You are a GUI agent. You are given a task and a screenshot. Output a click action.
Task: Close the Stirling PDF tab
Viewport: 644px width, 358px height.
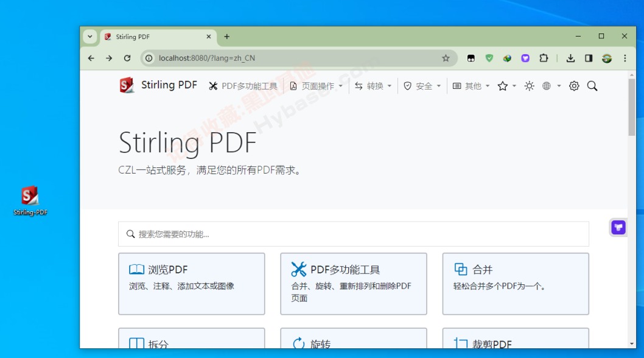209,37
